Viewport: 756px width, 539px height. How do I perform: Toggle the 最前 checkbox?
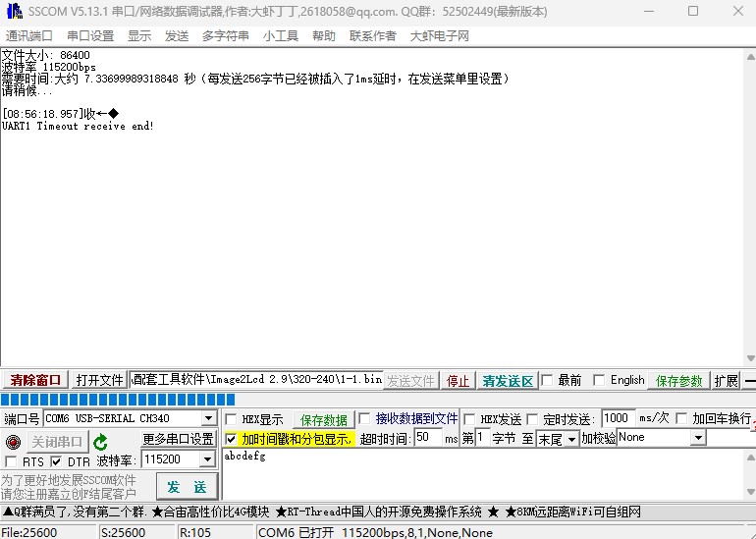tap(547, 380)
